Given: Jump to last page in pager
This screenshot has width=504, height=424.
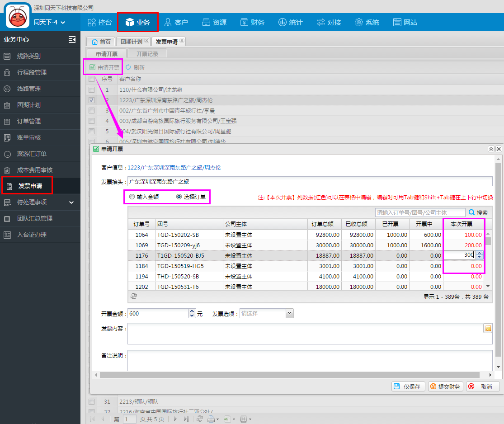Looking at the screenshot, I should tap(186, 419).
